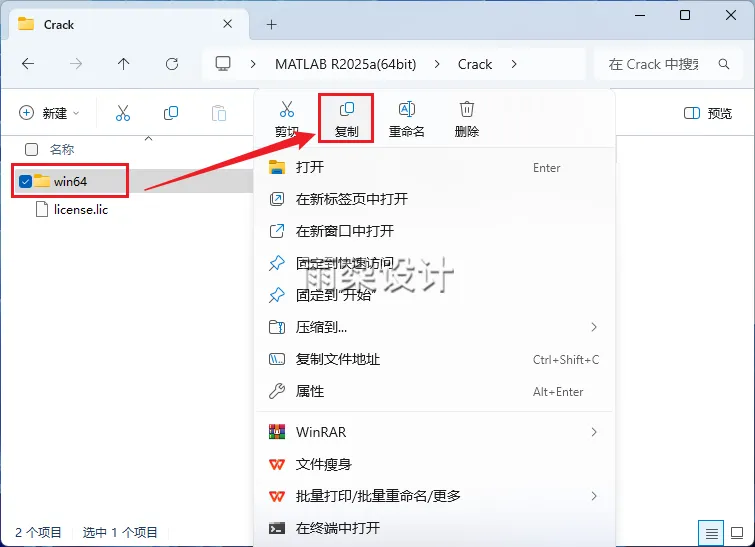Screen dimensions: 755x547
Task: Sort by the 名称 column header
Action: click(x=62, y=150)
